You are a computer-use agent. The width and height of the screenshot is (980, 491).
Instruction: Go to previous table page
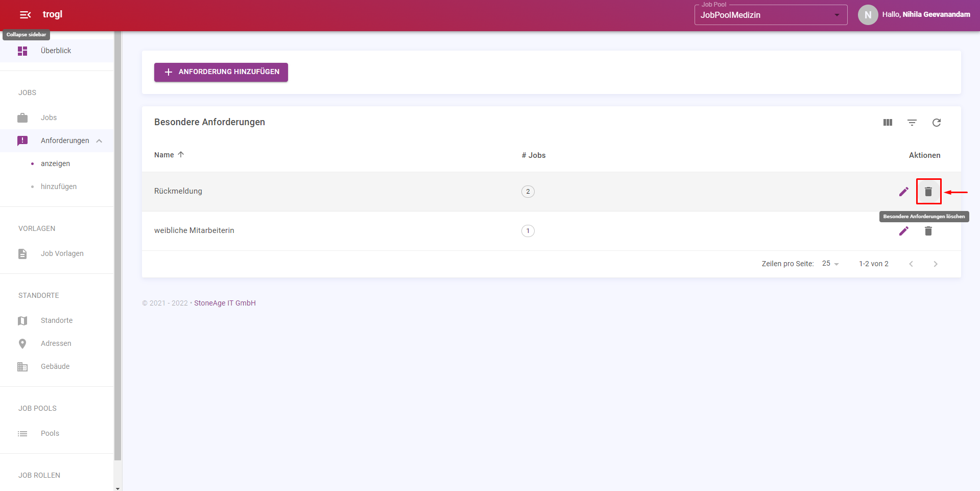[911, 264]
